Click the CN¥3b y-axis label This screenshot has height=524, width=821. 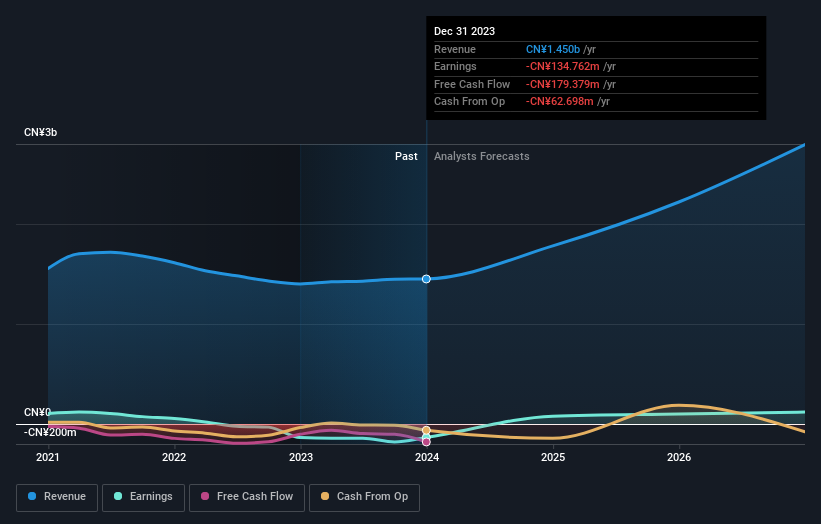[40, 132]
